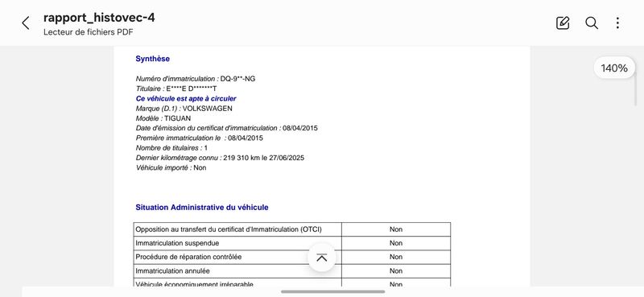This screenshot has height=297, width=644.
Task: Open search in the document
Action: pyautogui.click(x=592, y=23)
